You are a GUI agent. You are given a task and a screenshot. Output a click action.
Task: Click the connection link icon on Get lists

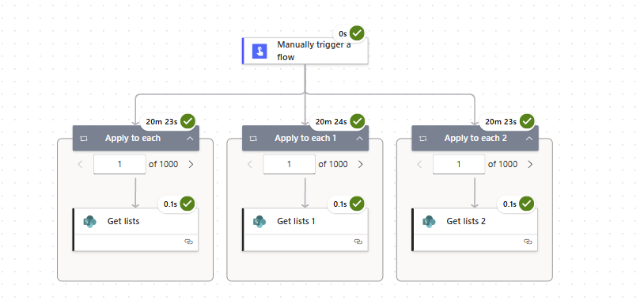click(189, 242)
